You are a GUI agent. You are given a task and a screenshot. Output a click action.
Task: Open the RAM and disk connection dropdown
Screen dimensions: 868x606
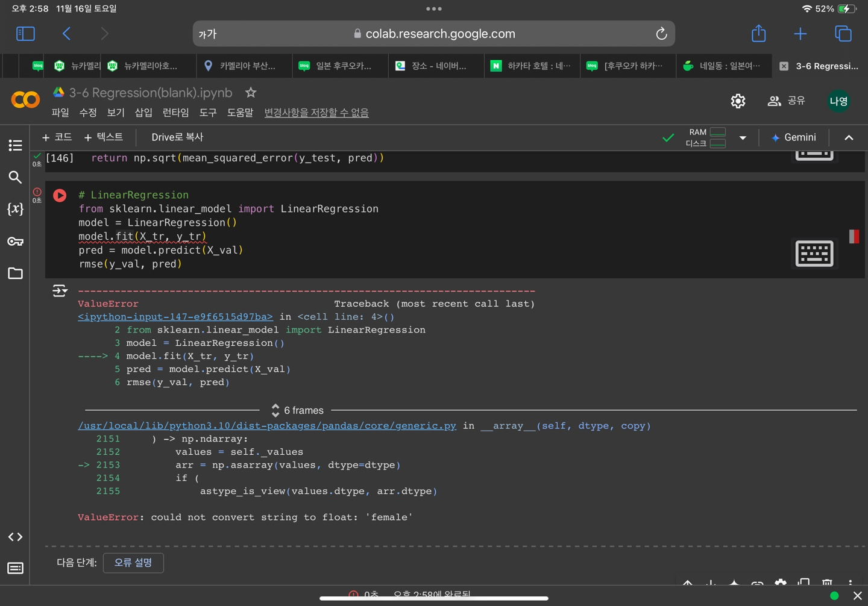tap(743, 138)
